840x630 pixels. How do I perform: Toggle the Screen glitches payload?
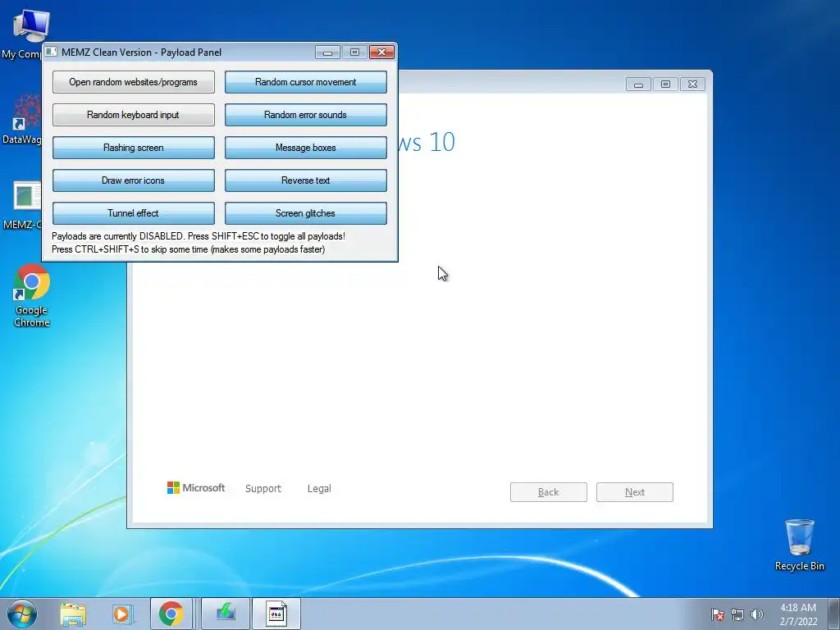click(305, 212)
